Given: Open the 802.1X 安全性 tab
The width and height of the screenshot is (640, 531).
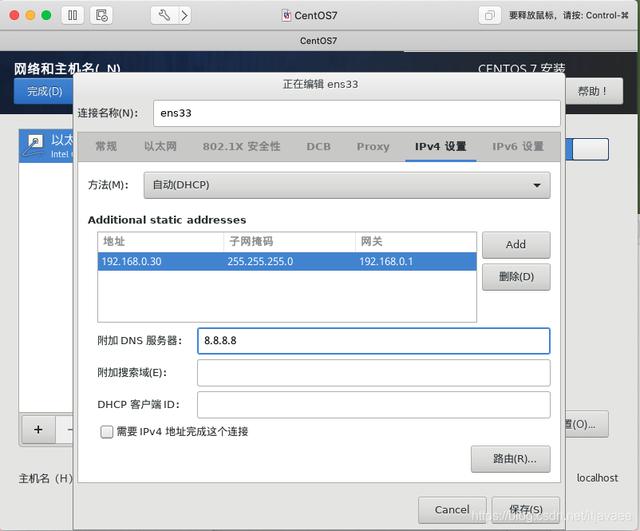Looking at the screenshot, I should [242, 147].
